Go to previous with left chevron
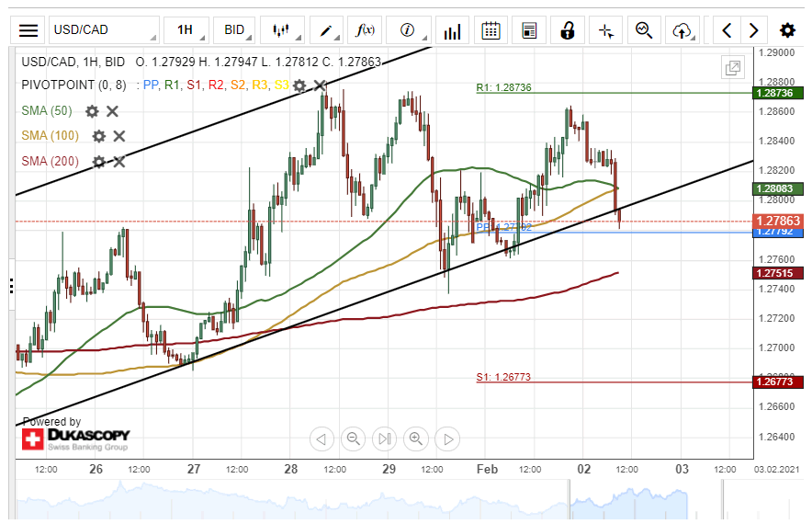Image resolution: width=812 pixels, height=524 pixels. (x=727, y=30)
